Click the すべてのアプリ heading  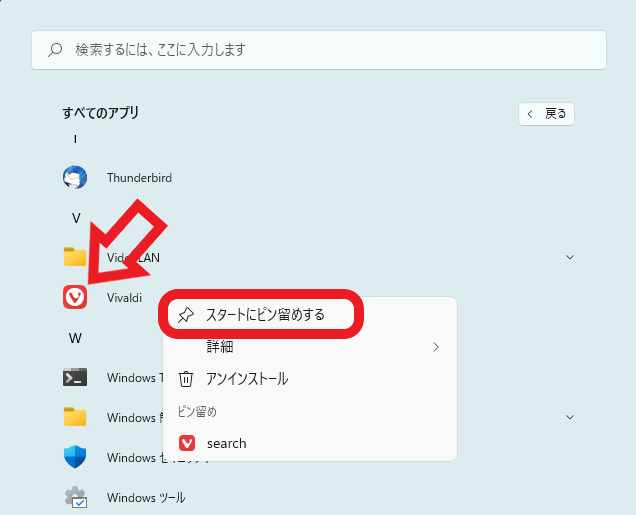tap(101, 113)
